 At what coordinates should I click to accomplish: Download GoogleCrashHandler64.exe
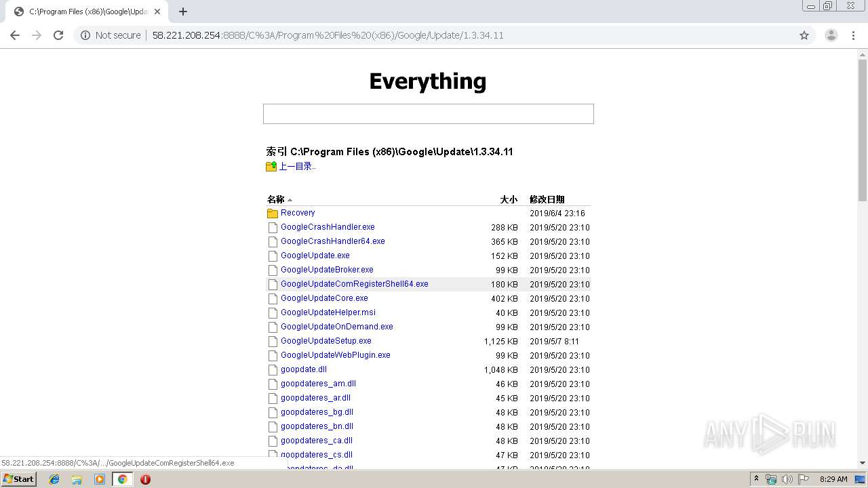333,241
